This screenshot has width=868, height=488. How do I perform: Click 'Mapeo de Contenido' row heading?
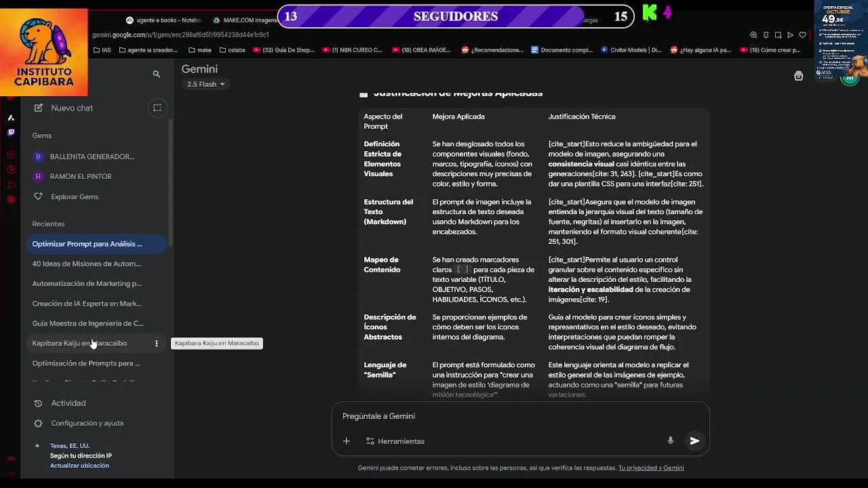coord(382,264)
